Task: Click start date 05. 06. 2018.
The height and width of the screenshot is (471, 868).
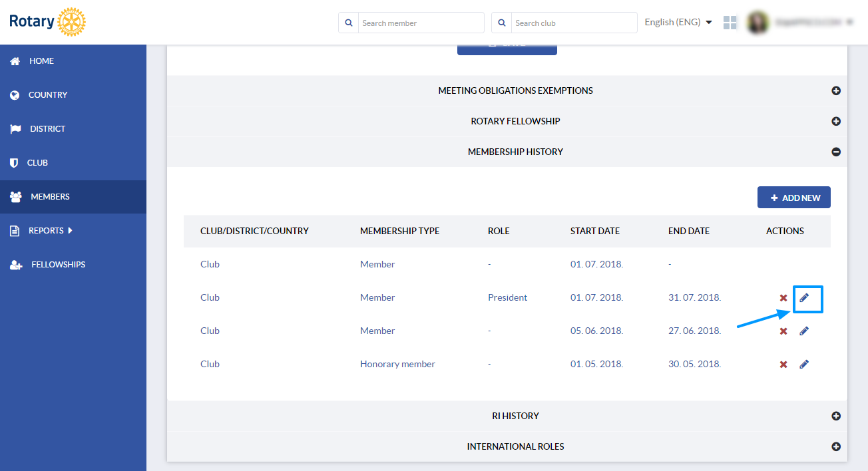Action: tap(597, 331)
